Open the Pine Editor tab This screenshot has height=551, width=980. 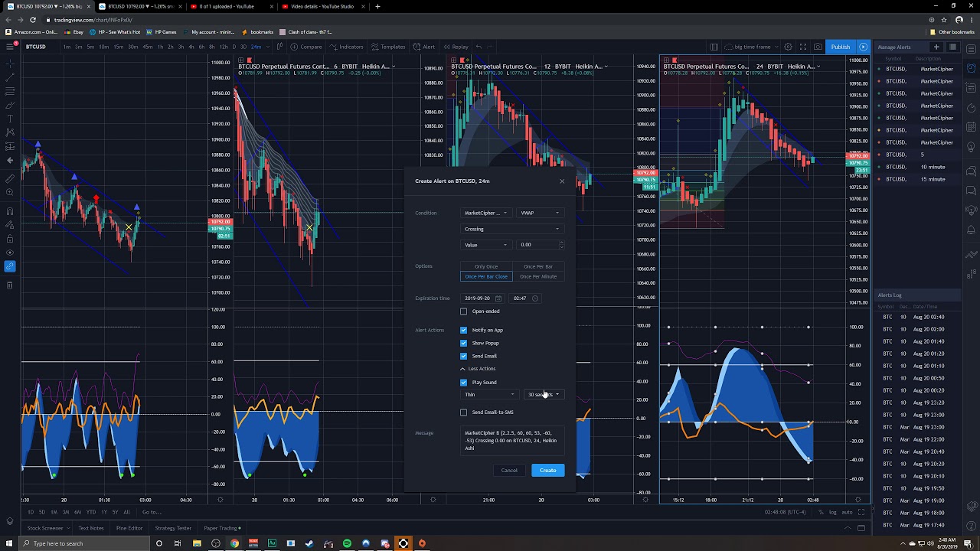[x=129, y=528]
